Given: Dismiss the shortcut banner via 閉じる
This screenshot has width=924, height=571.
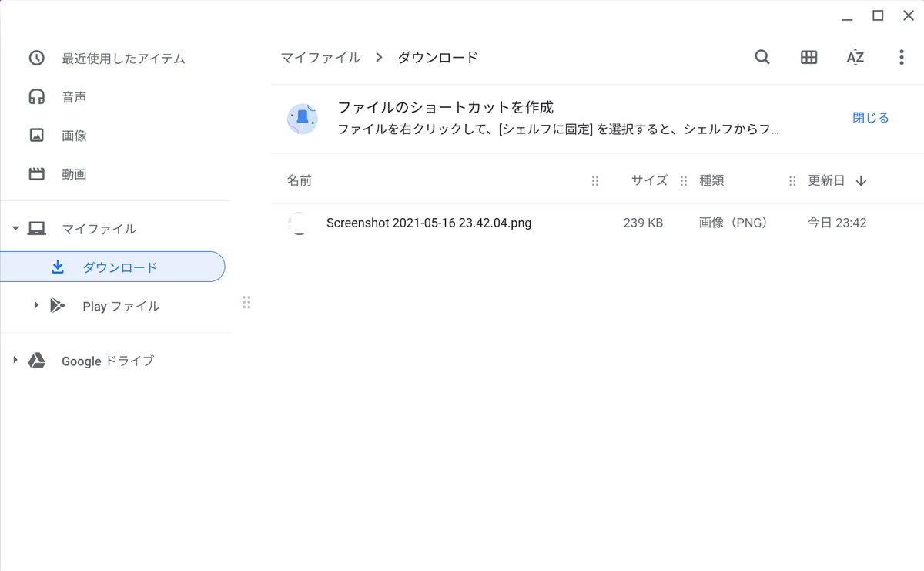Looking at the screenshot, I should pos(870,117).
